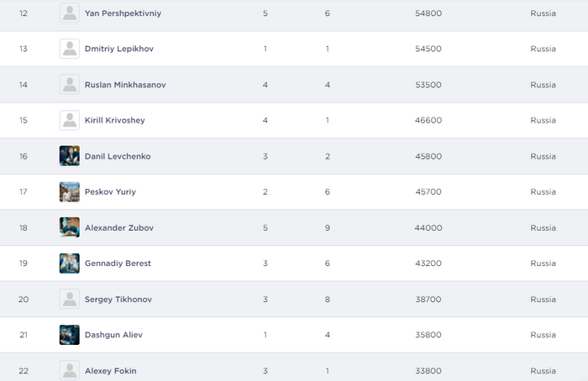The height and width of the screenshot is (381, 588).
Task: Click Dmitriy Lepikhov's default avatar icon
Action: 70,49
